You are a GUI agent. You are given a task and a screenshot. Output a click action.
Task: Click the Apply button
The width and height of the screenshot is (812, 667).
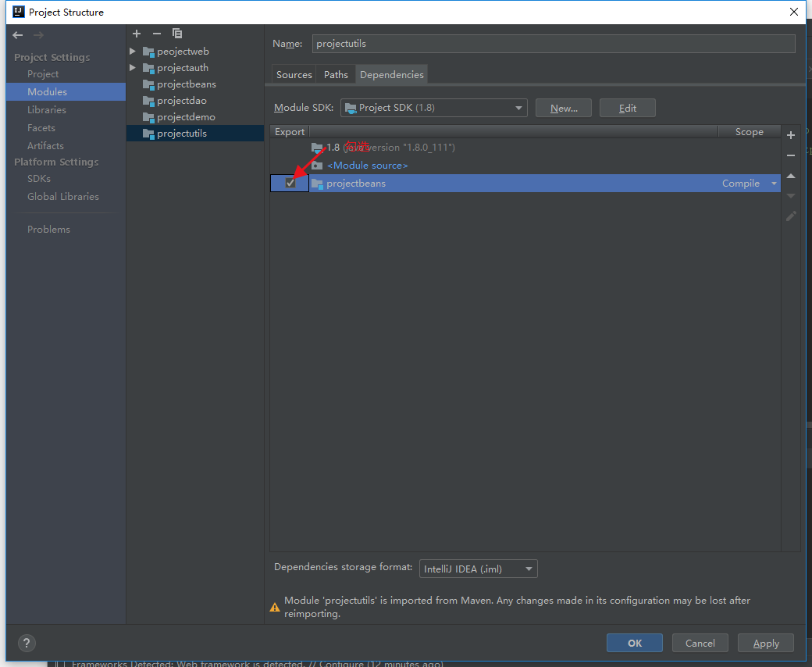click(766, 643)
